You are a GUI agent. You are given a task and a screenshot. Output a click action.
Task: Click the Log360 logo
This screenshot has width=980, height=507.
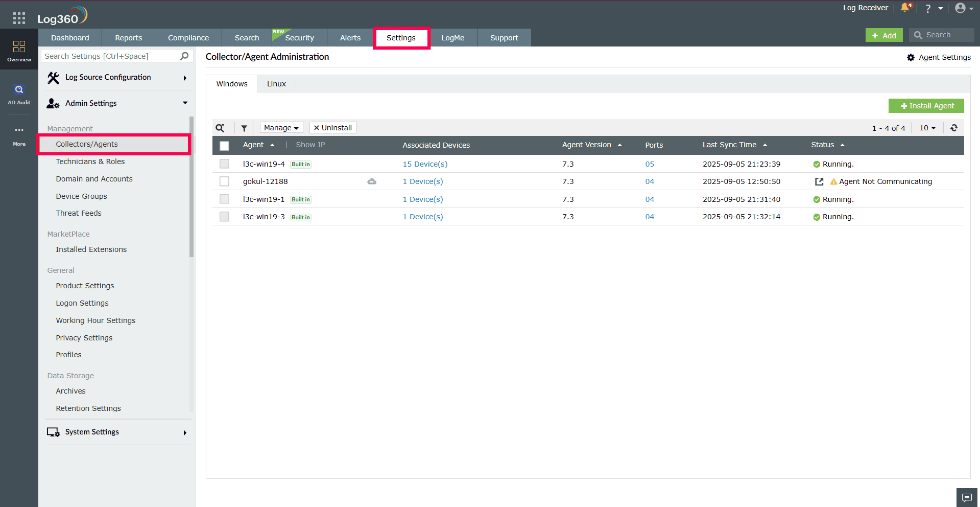tap(62, 15)
